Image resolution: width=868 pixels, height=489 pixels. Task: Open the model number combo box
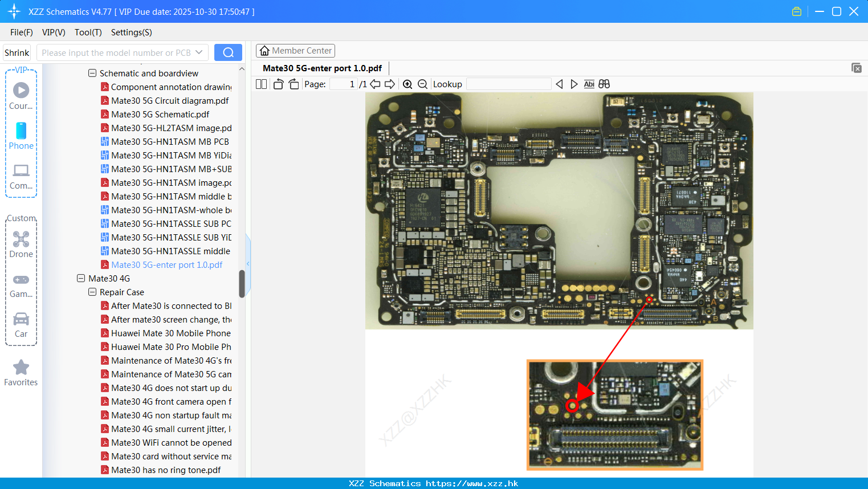(x=122, y=52)
